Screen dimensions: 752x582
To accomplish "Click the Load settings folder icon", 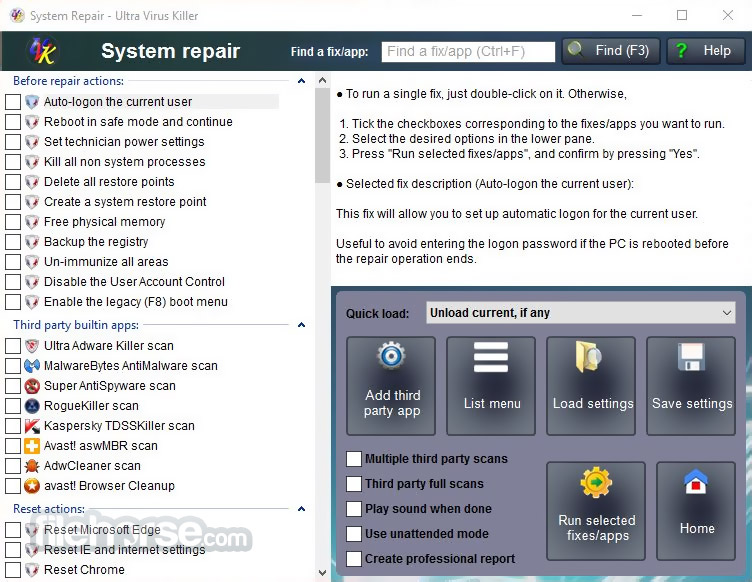I will click(x=588, y=357).
